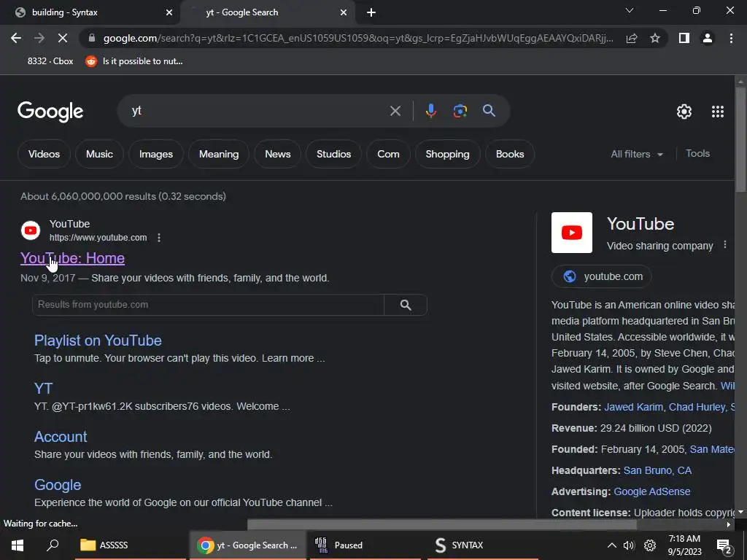Viewport: 747px width, 560px height.
Task: Open the Chrome profile menu
Action: pos(708,38)
